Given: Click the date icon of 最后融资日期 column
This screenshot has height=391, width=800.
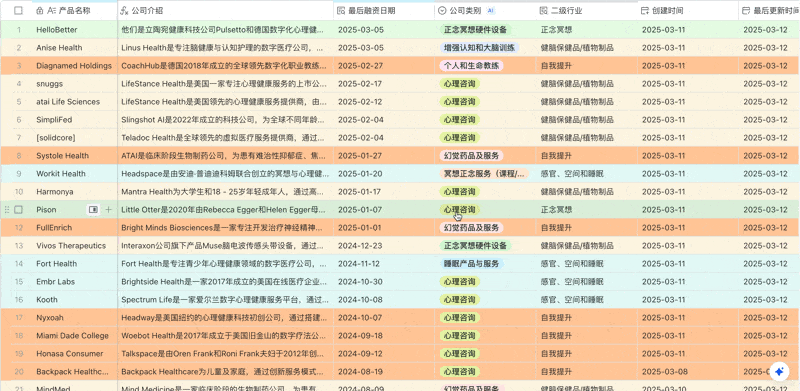Looking at the screenshot, I should click(341, 11).
